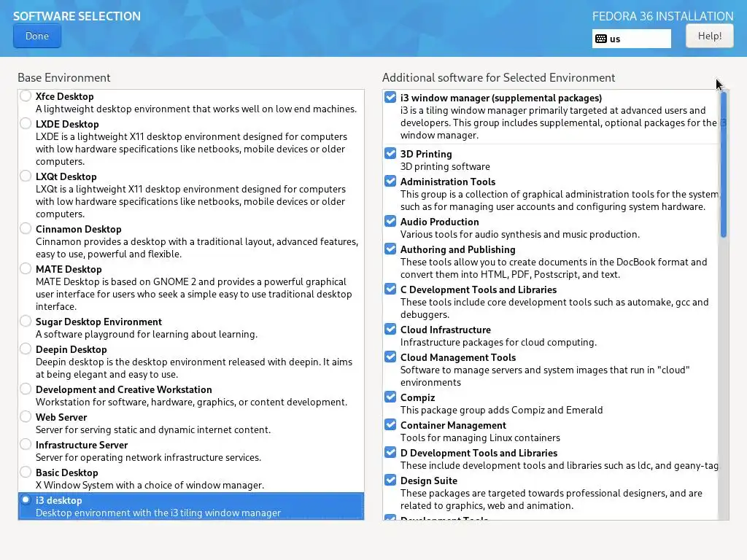The width and height of the screenshot is (747, 560).
Task: Uncheck the Design Suite checkbox
Action: (390, 480)
